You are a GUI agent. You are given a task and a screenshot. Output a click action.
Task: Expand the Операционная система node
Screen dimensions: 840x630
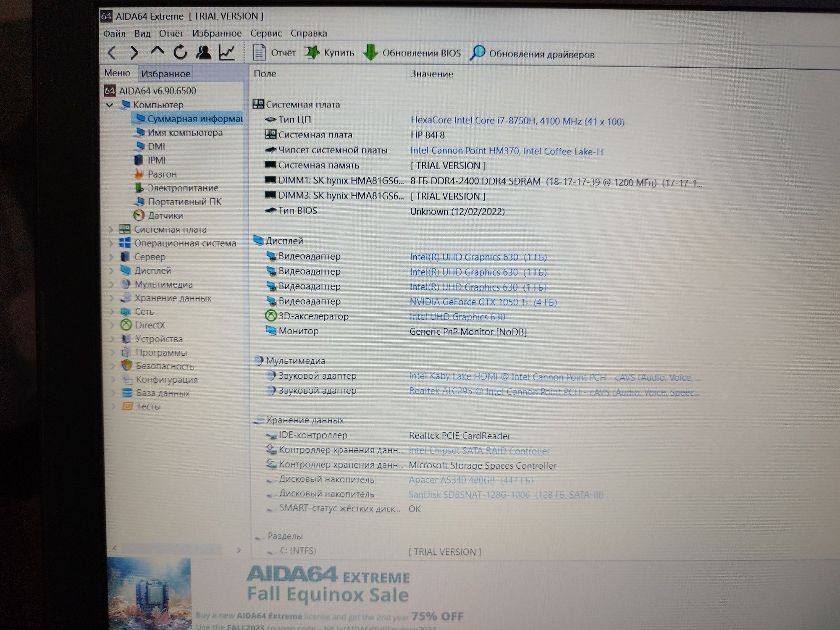111,244
